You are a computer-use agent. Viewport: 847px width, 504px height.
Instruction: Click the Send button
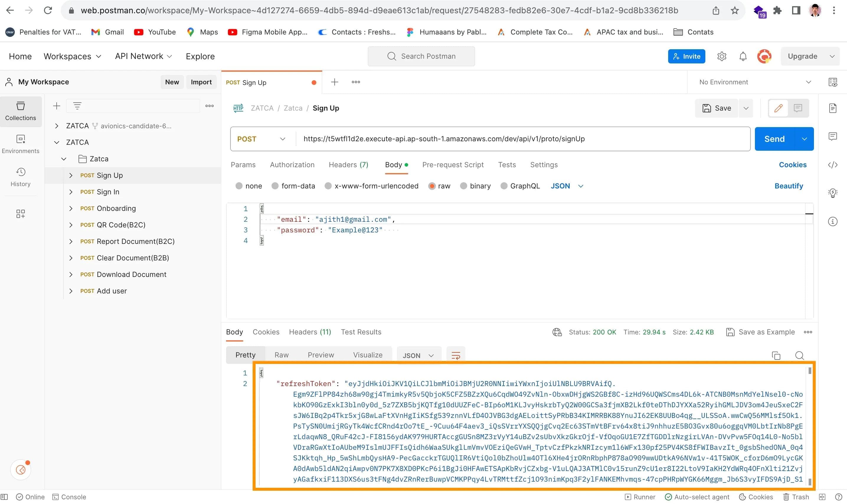[774, 139]
